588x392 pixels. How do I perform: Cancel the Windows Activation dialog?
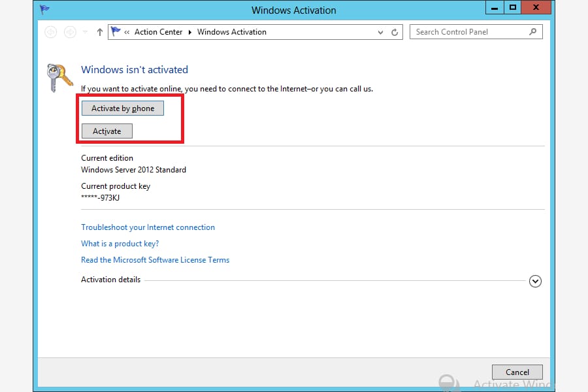[517, 372]
